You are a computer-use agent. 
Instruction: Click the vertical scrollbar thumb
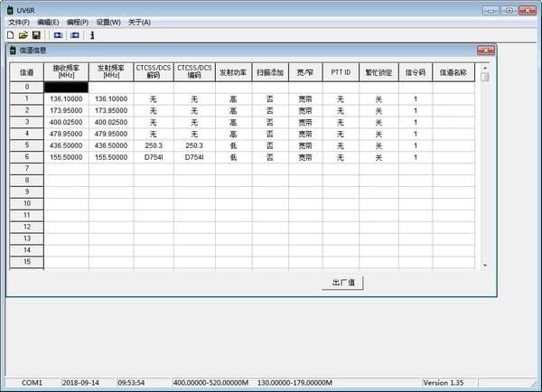[x=485, y=77]
